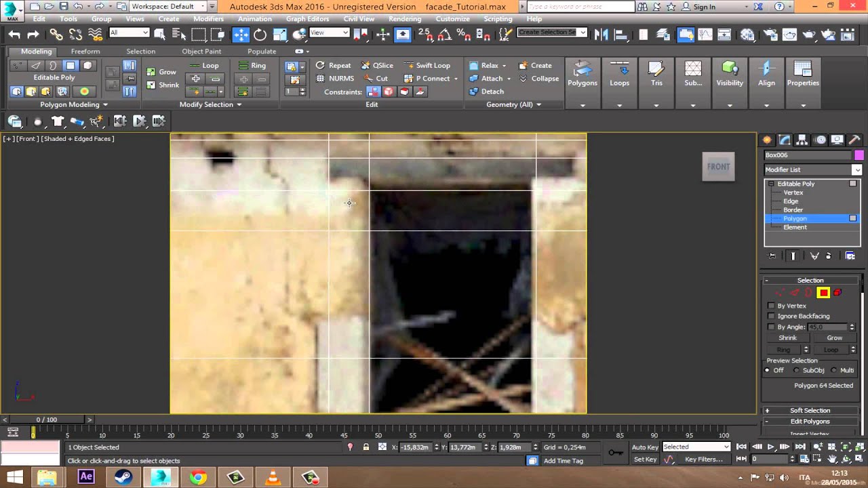
Task: Click the Steam icon in the taskbar
Action: pos(123,477)
